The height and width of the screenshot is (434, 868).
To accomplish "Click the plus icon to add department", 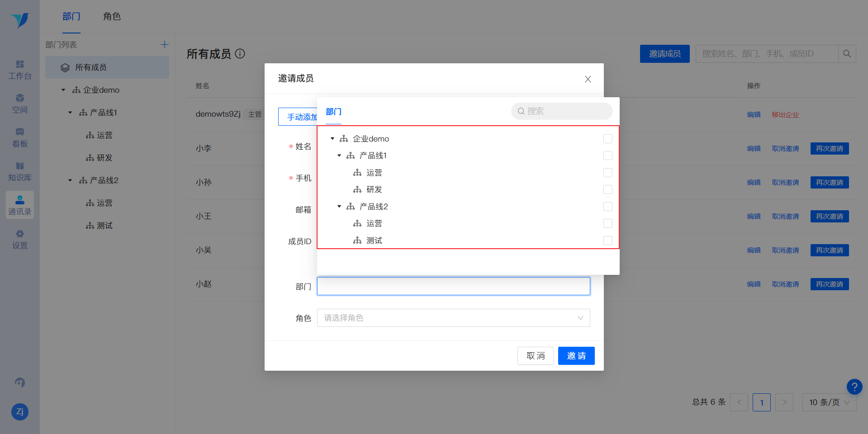I will pos(165,44).
